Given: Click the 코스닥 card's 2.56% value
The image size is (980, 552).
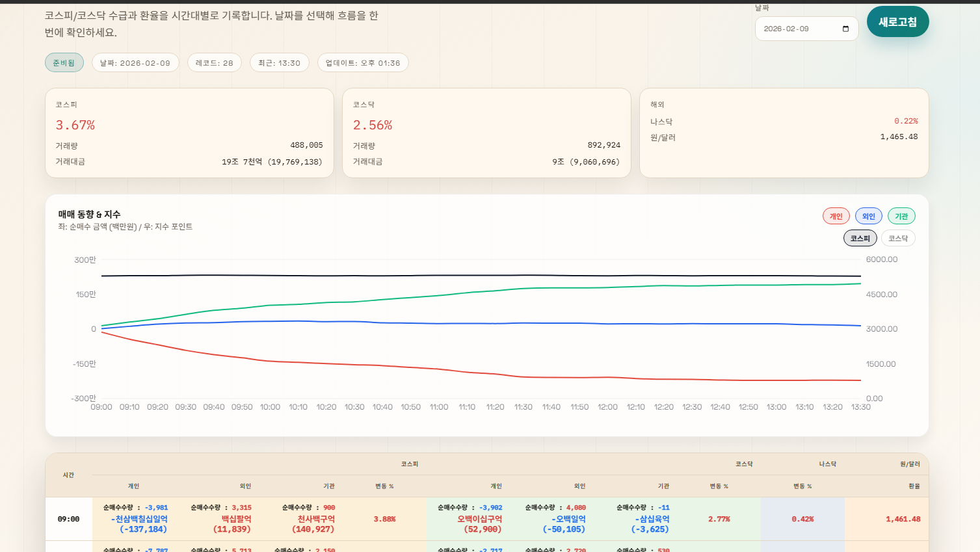Looking at the screenshot, I should [373, 125].
